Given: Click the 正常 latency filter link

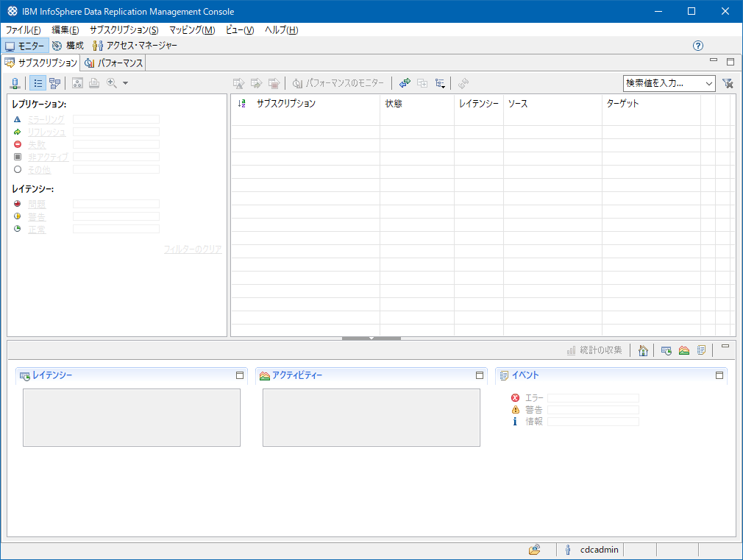Looking at the screenshot, I should pyautogui.click(x=37, y=230).
